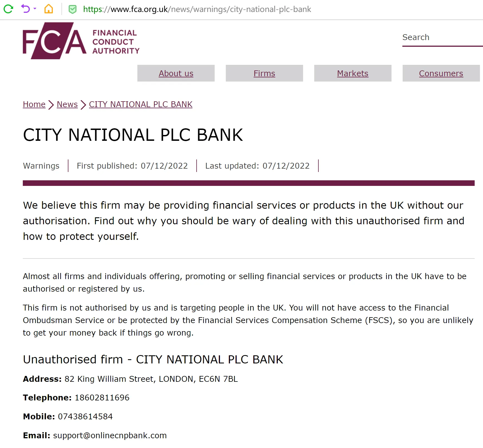Go to the News breadcrumb link
This screenshot has height=448, width=483.
pos(67,104)
